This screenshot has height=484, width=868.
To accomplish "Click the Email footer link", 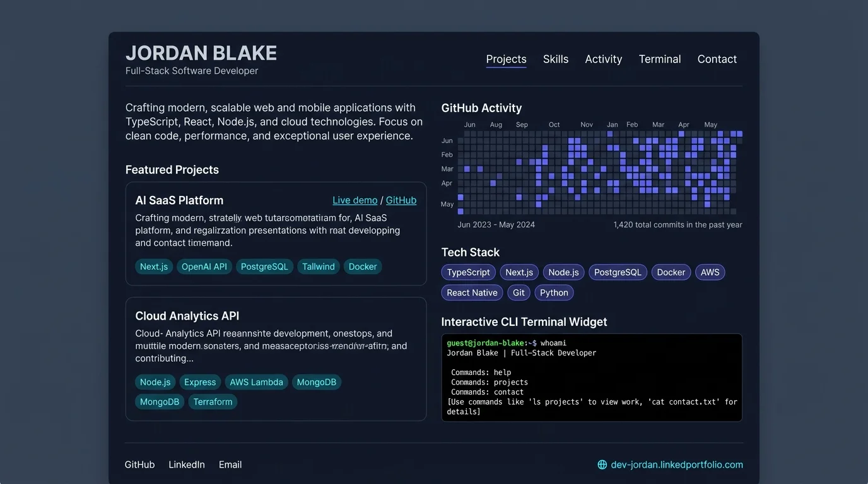I will [230, 464].
